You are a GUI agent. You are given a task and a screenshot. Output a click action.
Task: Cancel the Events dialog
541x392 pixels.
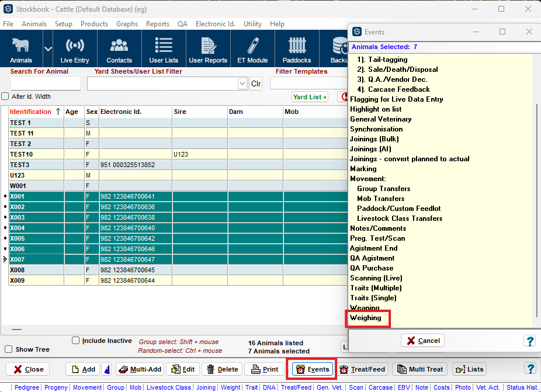pos(423,341)
